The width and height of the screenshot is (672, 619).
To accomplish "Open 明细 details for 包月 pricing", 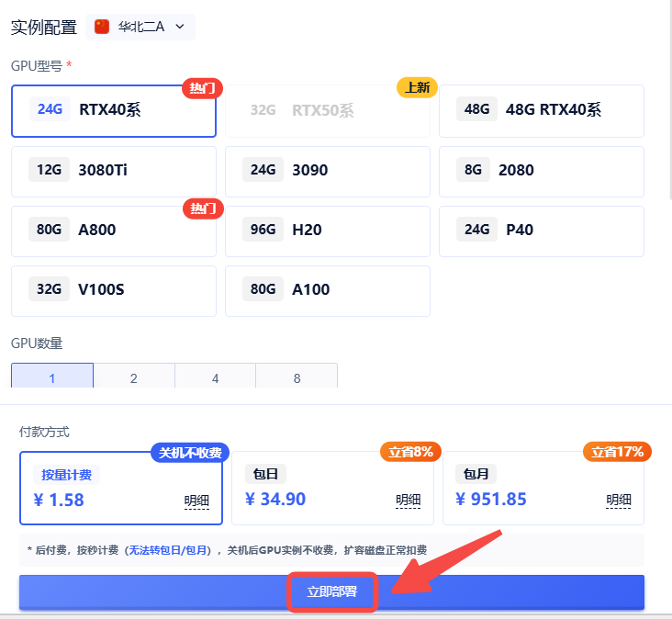I will (x=618, y=501).
